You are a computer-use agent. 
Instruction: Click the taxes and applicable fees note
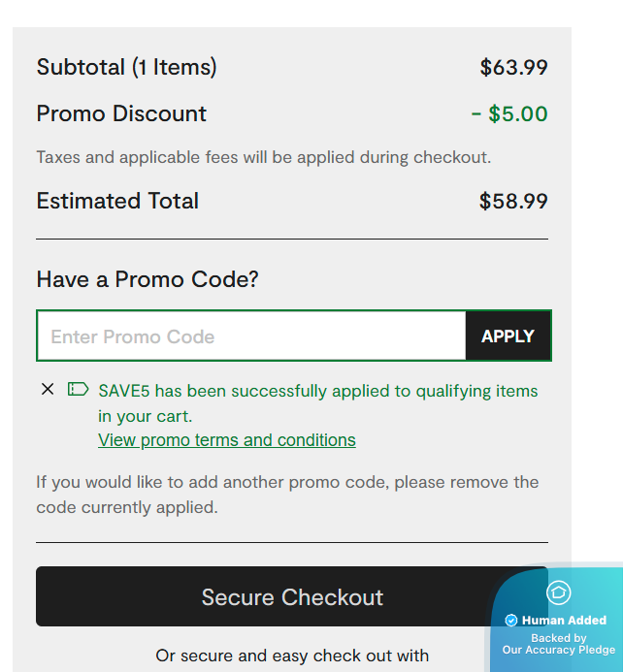(x=263, y=157)
